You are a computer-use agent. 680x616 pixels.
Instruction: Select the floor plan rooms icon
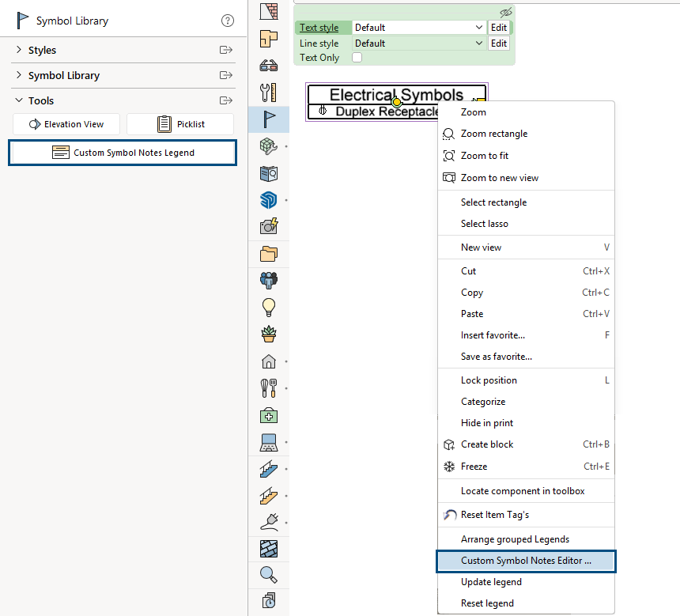[x=269, y=39]
